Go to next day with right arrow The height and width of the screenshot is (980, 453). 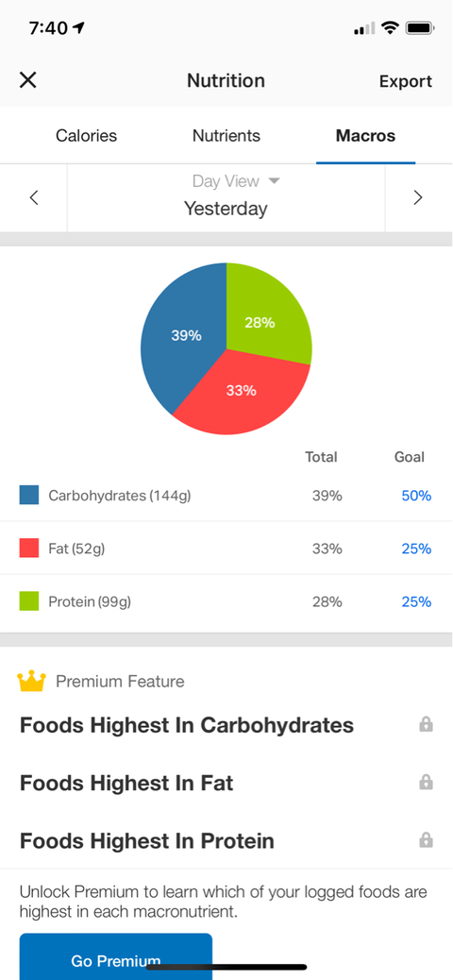418,198
